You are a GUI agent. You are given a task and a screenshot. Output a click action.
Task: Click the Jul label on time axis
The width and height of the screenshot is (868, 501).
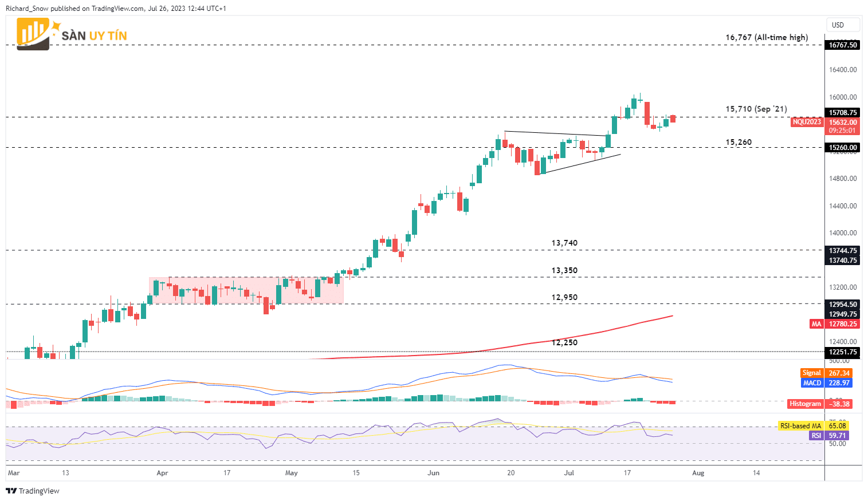[569, 473]
